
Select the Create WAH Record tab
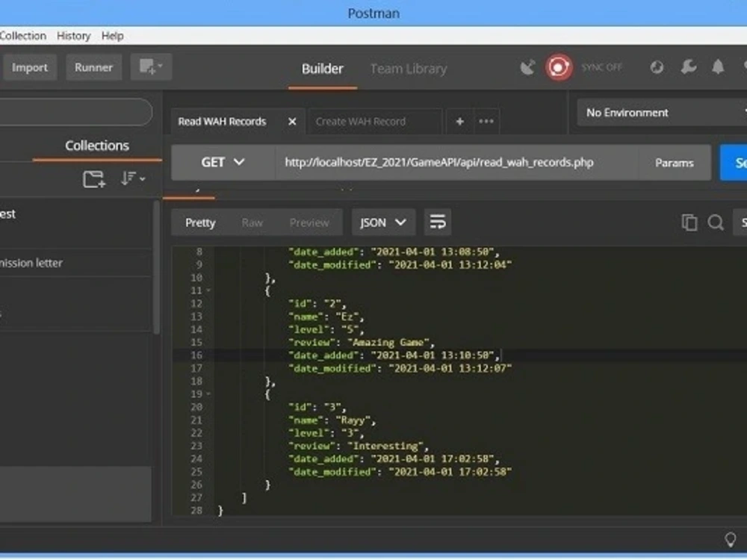pos(361,122)
